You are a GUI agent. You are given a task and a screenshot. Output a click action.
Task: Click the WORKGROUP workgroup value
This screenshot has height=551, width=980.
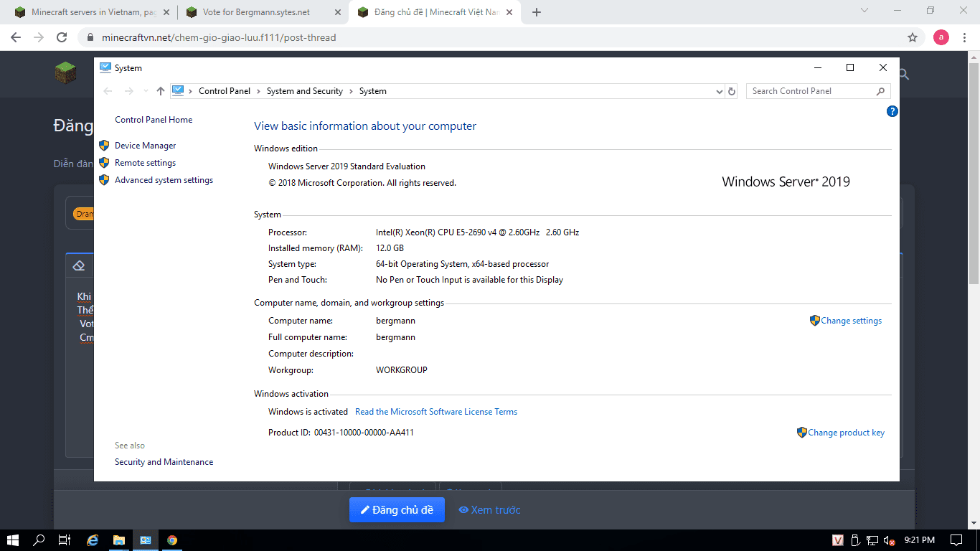[x=402, y=370]
